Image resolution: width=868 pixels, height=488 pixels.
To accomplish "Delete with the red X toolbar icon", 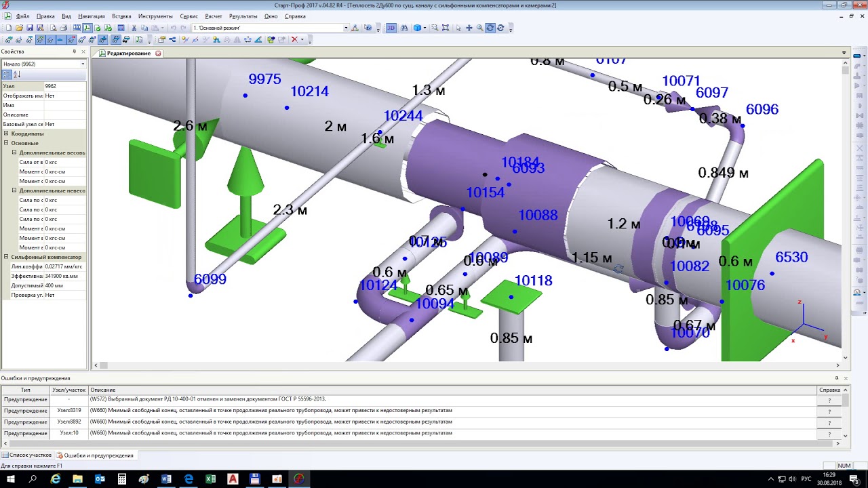I will [x=294, y=39].
